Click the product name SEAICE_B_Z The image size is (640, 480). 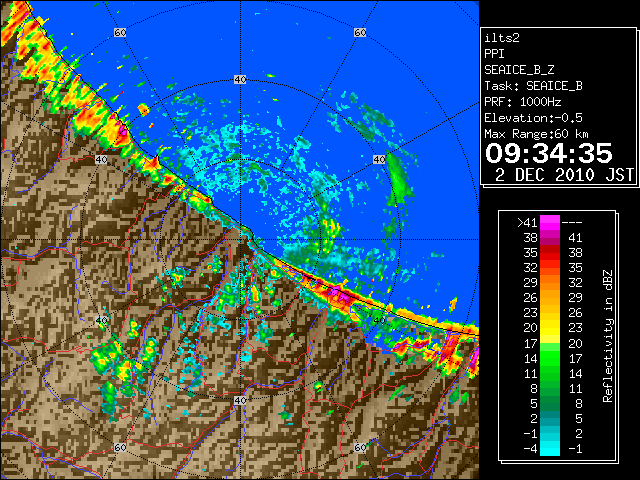(x=519, y=70)
